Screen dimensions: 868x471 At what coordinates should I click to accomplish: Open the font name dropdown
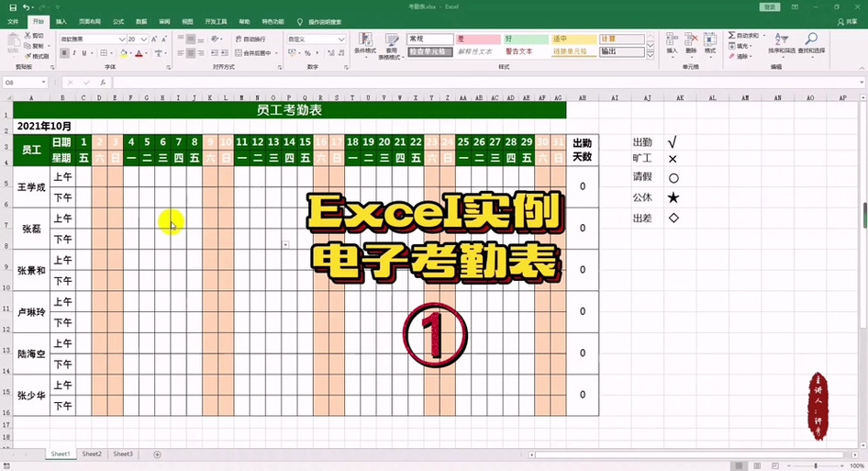pyautogui.click(x=122, y=39)
